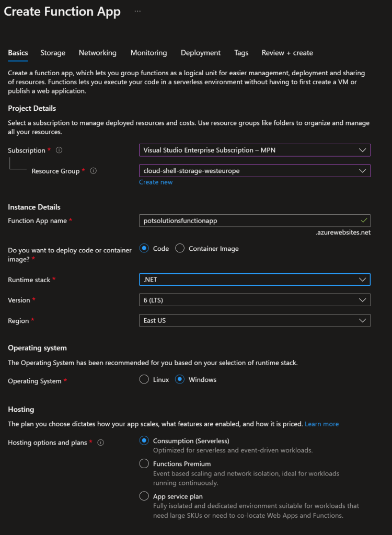Viewport: 392px width, 535px height.
Task: Click info icon next to Hosting options
Action: (101, 443)
